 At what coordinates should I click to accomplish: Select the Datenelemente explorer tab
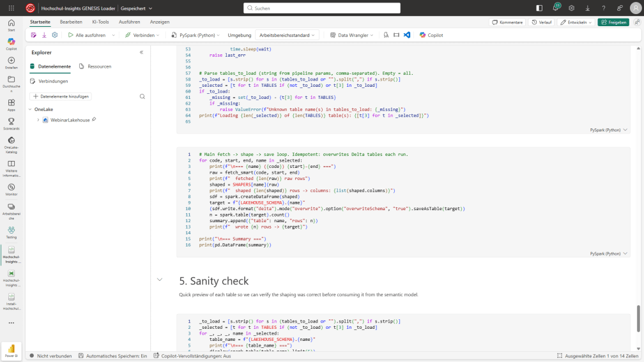pyautogui.click(x=50, y=66)
